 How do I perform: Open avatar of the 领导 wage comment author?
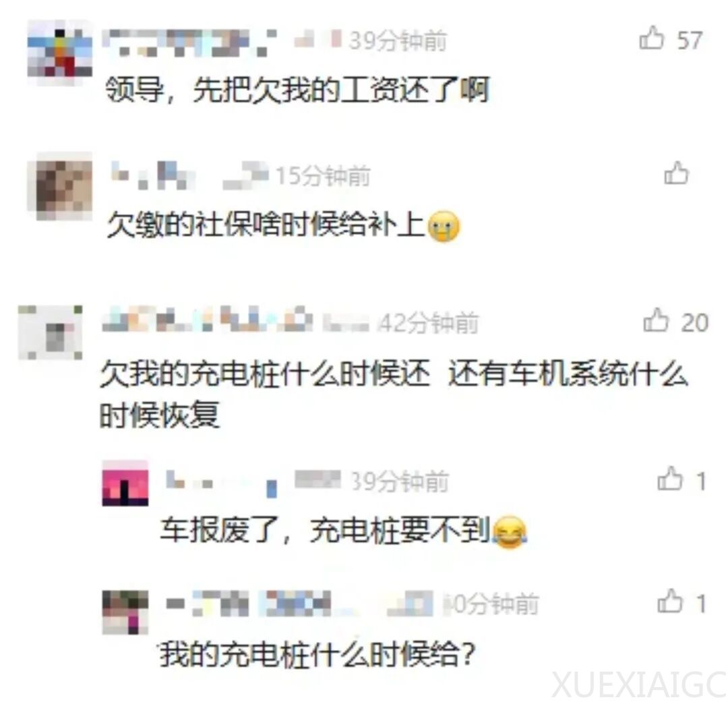coord(59,53)
